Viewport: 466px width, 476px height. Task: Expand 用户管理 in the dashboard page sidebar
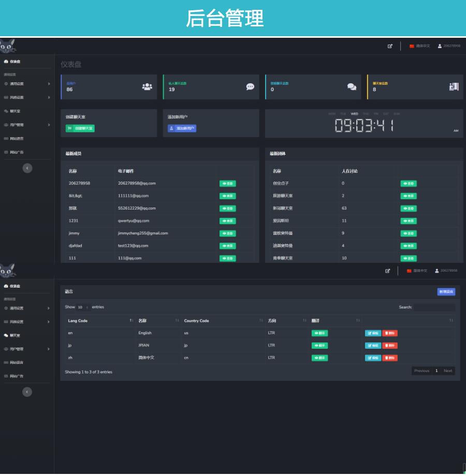[x=26, y=125]
